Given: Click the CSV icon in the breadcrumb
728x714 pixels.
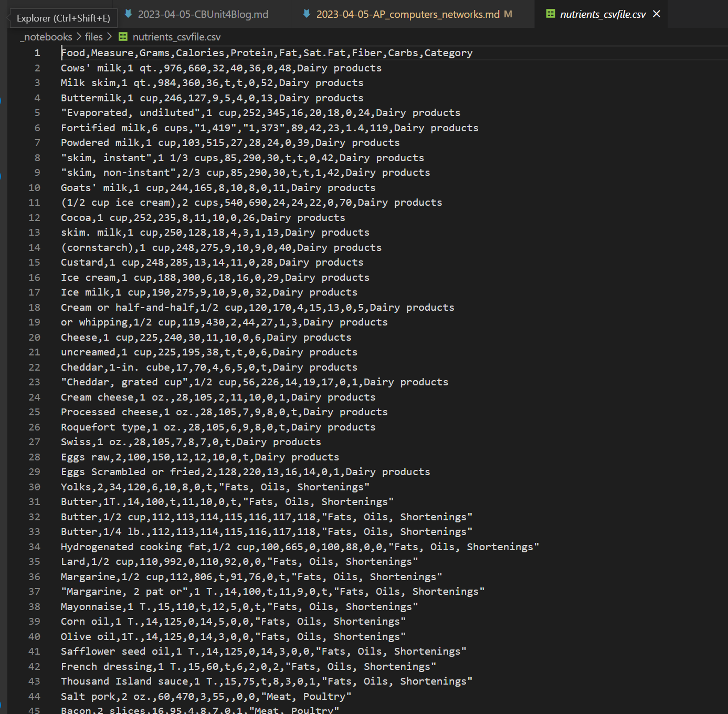Looking at the screenshot, I should tap(123, 37).
